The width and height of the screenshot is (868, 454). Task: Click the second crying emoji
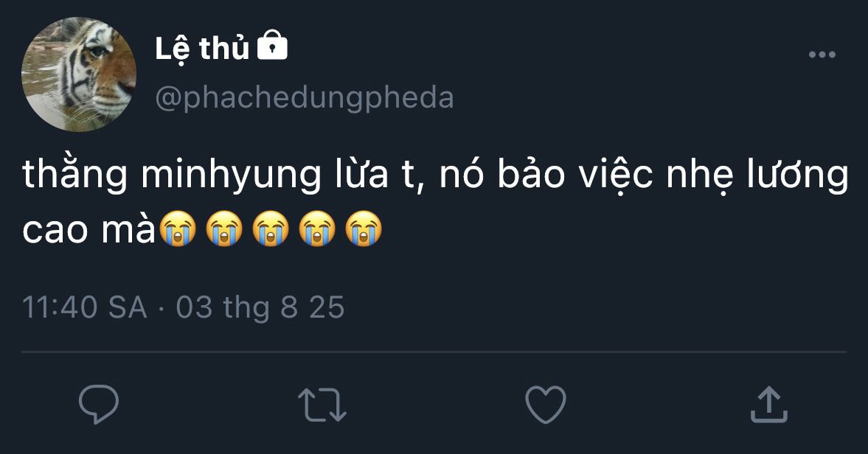[226, 228]
